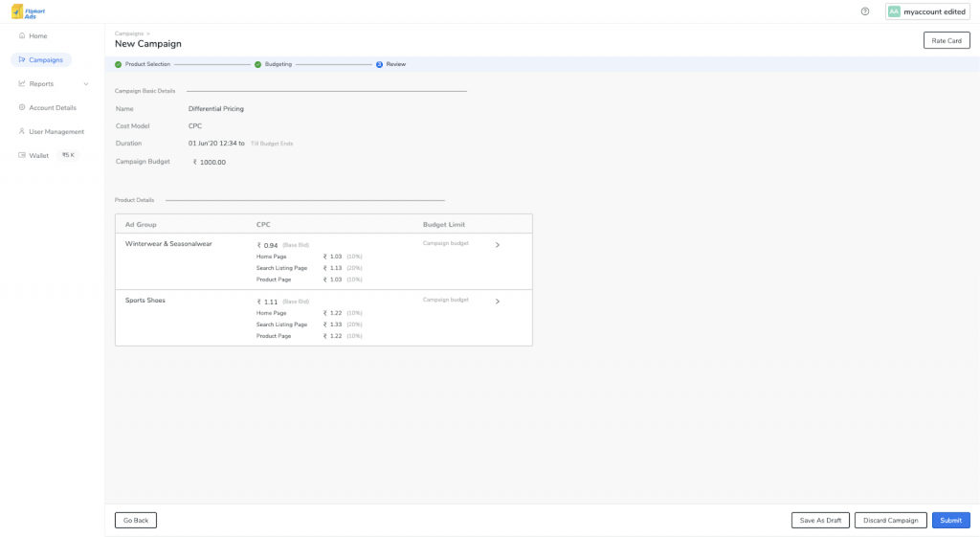Click the Campaigns breadcrumb link
980x537 pixels.
[129, 34]
